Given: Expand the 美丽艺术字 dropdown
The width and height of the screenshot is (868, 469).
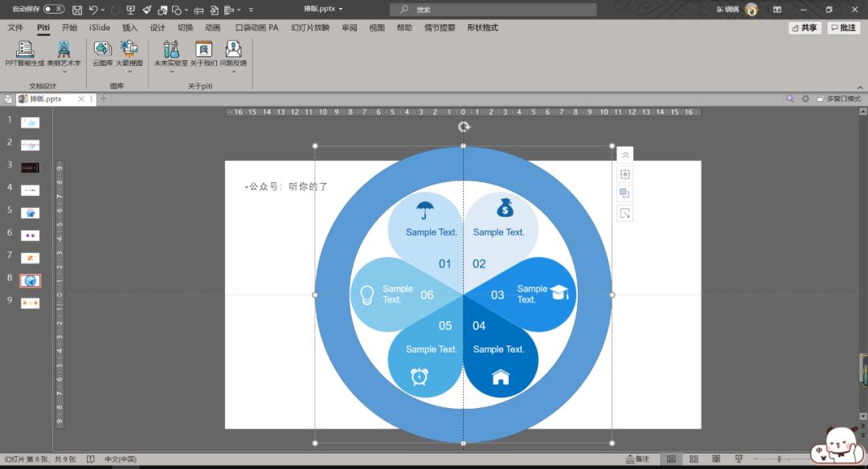Looking at the screenshot, I should 64,71.
